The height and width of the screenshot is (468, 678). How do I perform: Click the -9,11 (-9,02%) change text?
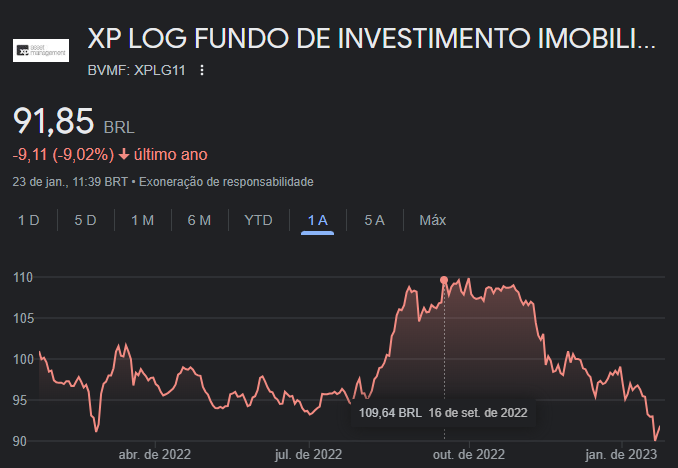[63, 154]
